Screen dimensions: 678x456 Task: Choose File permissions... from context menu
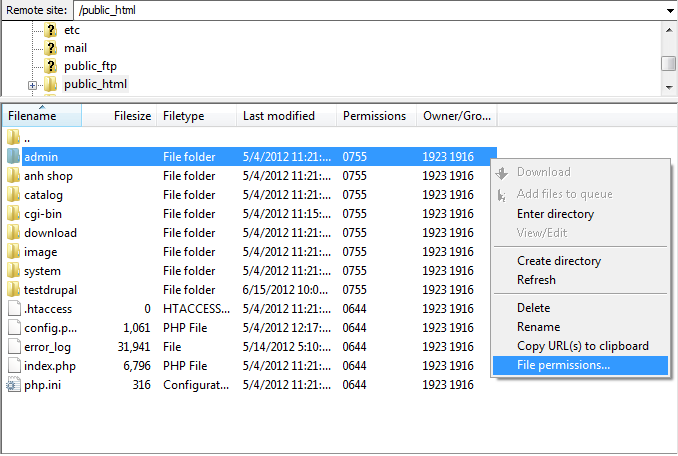[580, 365]
